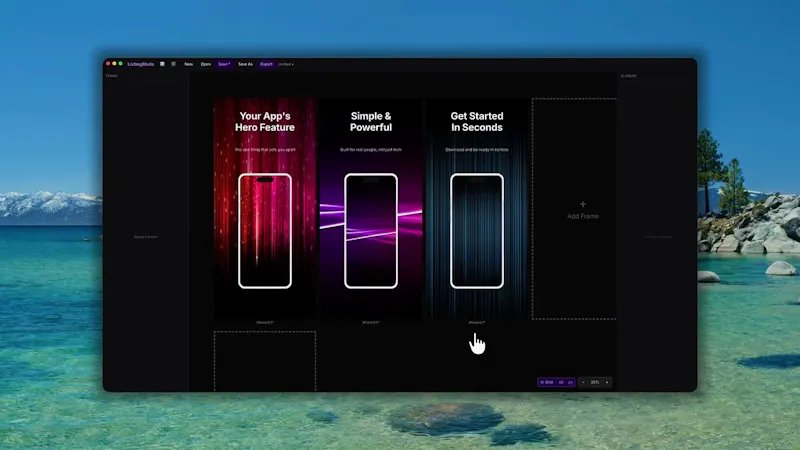Image resolution: width=800 pixels, height=450 pixels.
Task: Click the ListingShots app title
Action: tap(141, 64)
